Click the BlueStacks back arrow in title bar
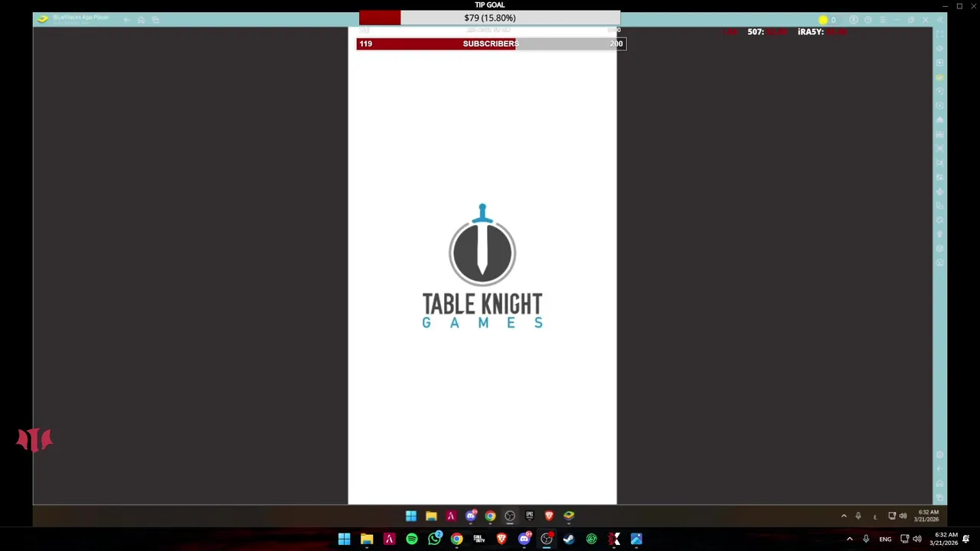 (x=126, y=20)
